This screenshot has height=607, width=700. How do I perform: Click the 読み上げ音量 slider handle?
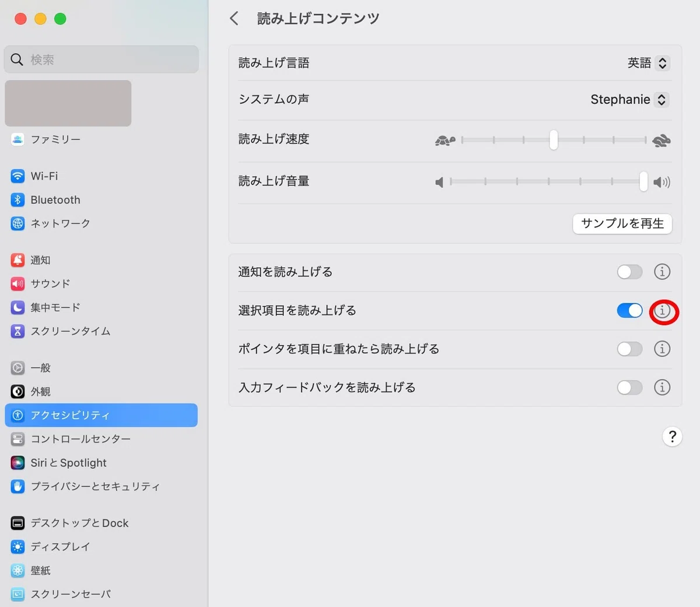643,182
